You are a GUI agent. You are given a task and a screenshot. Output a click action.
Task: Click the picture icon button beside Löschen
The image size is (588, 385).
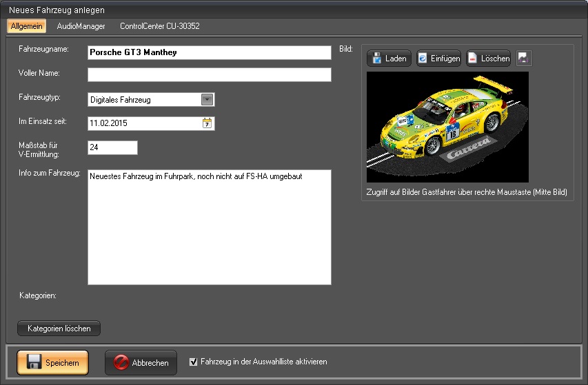click(x=524, y=59)
